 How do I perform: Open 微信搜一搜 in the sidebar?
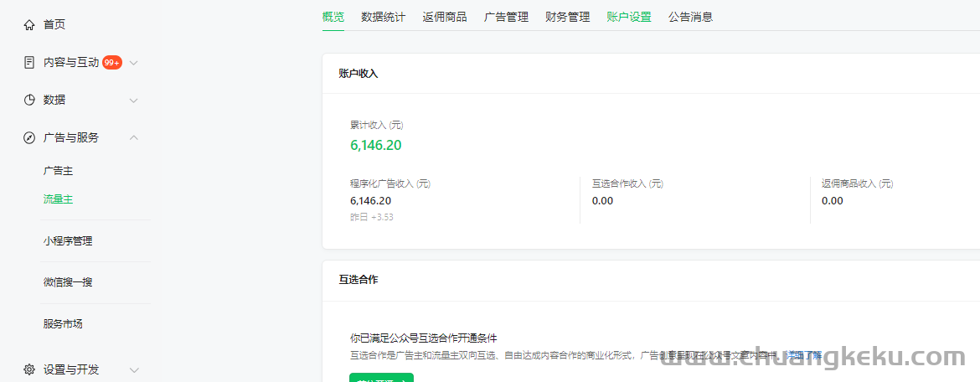pyautogui.click(x=68, y=282)
